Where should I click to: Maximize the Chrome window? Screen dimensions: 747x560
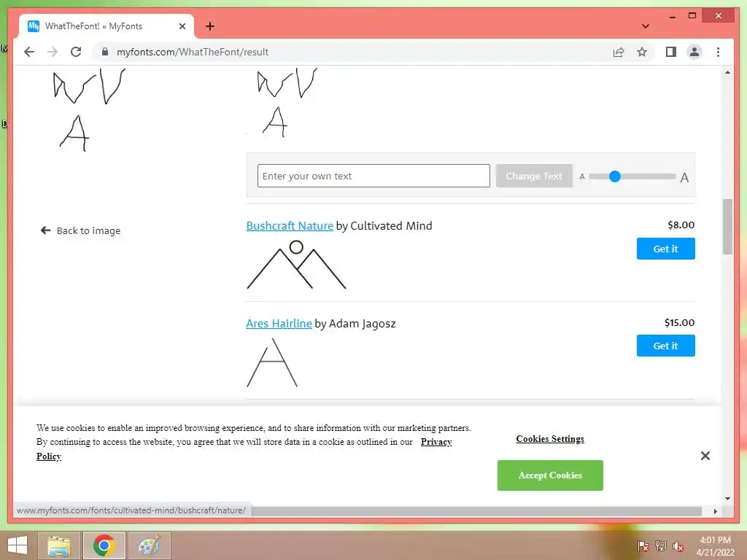(x=692, y=16)
